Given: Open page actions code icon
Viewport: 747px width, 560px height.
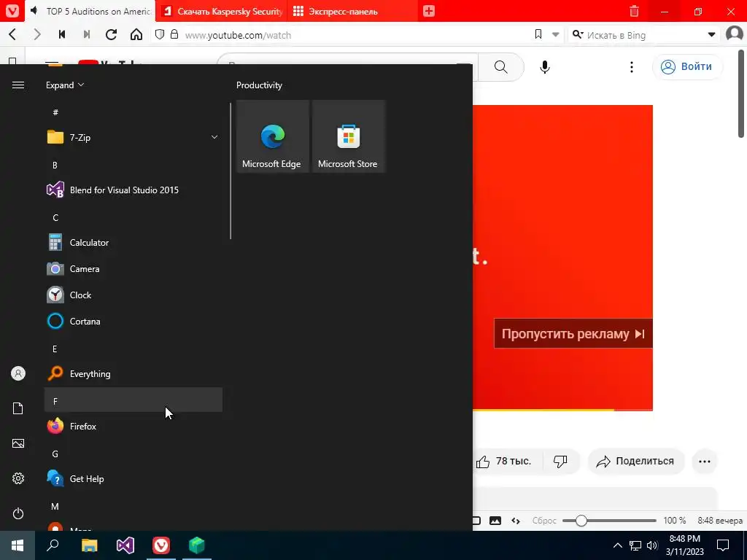Looking at the screenshot, I should [516, 521].
